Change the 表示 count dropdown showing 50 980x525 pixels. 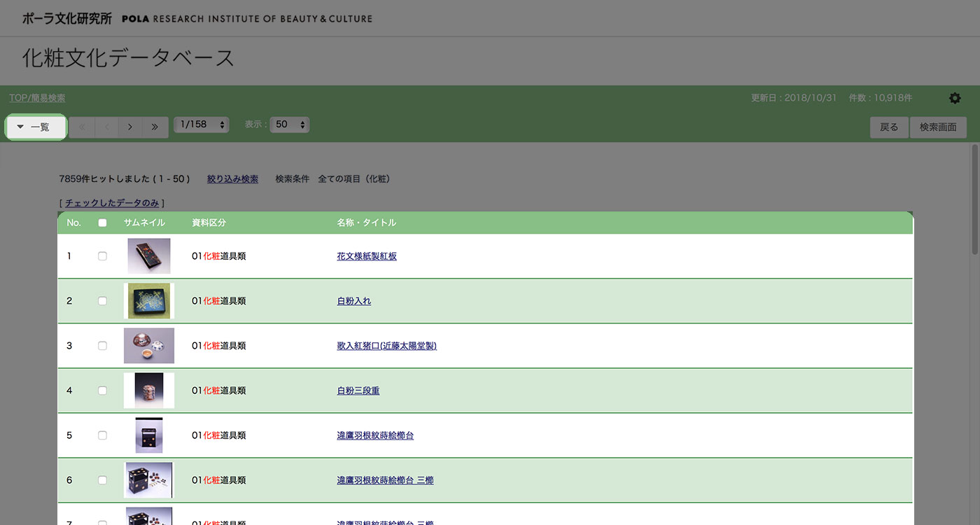pos(290,125)
